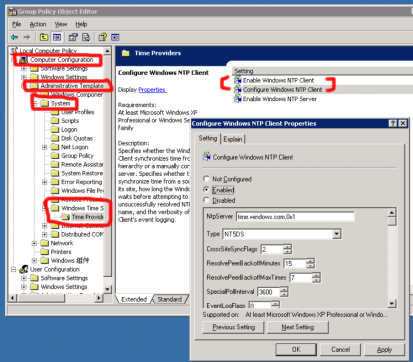Increase ResolvePeerBackoffMinutes with stepper
413x362 pixels.
310,261
